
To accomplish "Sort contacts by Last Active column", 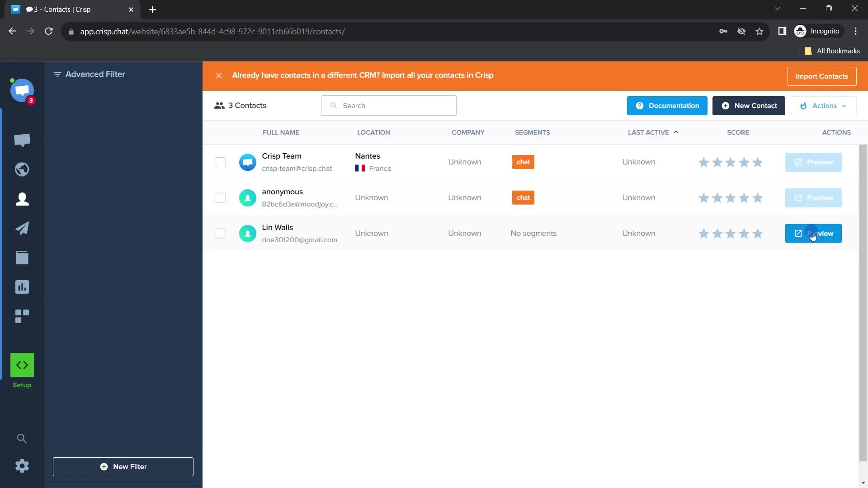I will pyautogui.click(x=649, y=132).
